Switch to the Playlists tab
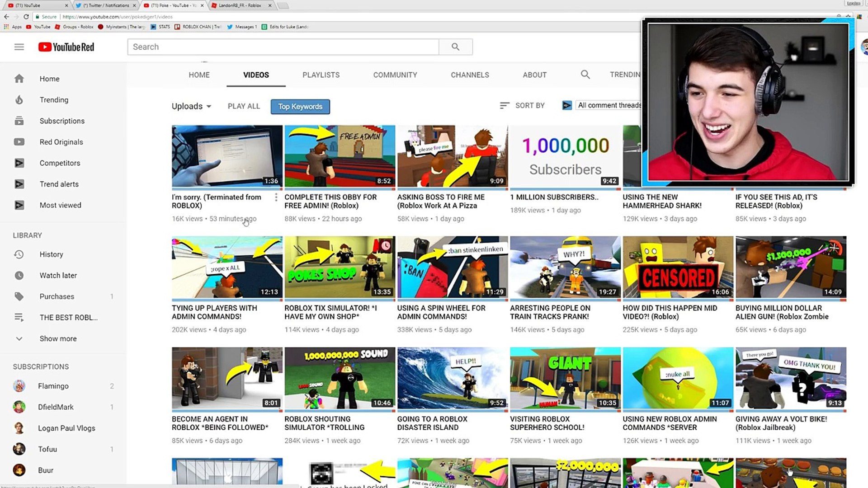Image resolution: width=868 pixels, height=488 pixels. click(x=321, y=75)
